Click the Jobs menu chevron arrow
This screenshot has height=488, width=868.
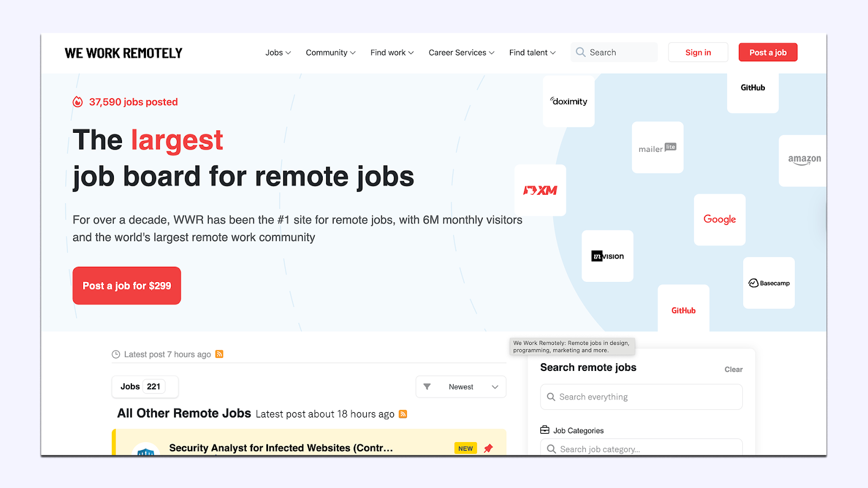pyautogui.click(x=288, y=53)
